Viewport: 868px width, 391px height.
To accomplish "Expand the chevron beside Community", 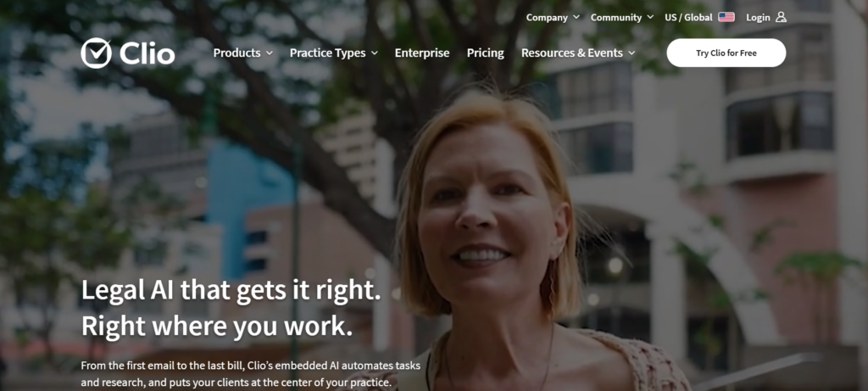I will 650,17.
